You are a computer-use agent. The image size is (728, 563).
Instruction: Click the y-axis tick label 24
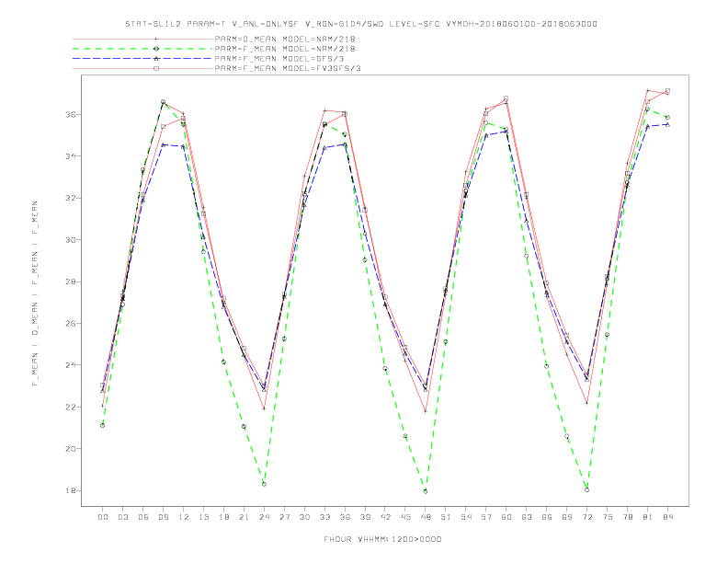pyautogui.click(x=71, y=365)
